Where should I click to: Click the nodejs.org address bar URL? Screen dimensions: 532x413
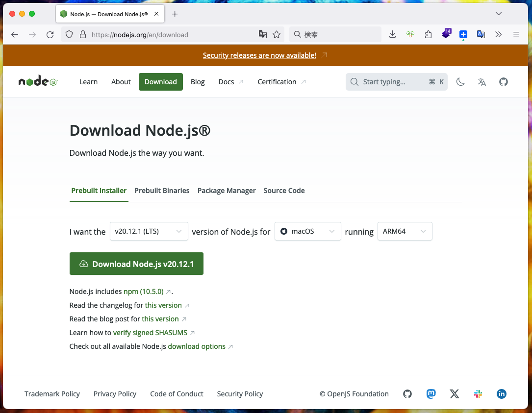click(x=140, y=35)
